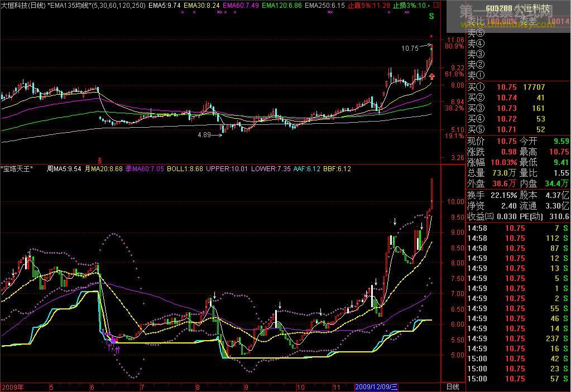Viewport: 571px width, 392px height.
Task: Click the stock code 600288 header
Action: coord(499,9)
